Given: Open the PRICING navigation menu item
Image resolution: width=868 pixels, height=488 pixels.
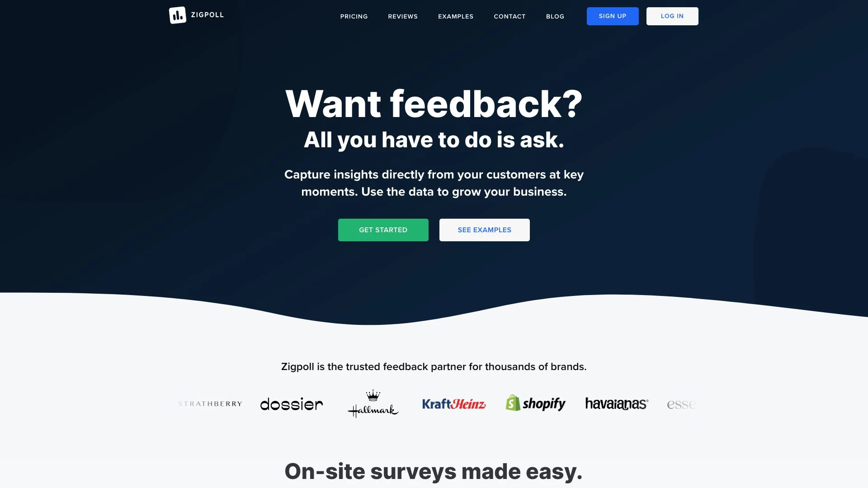Looking at the screenshot, I should click(x=354, y=16).
